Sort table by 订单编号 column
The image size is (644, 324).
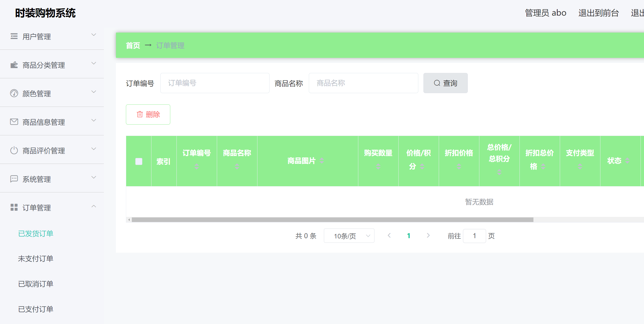[x=197, y=166]
